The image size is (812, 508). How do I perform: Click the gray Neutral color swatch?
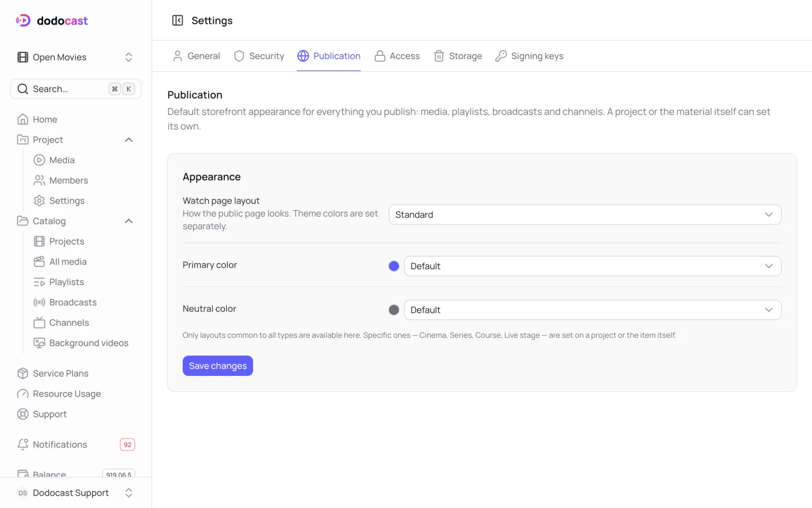(x=394, y=310)
